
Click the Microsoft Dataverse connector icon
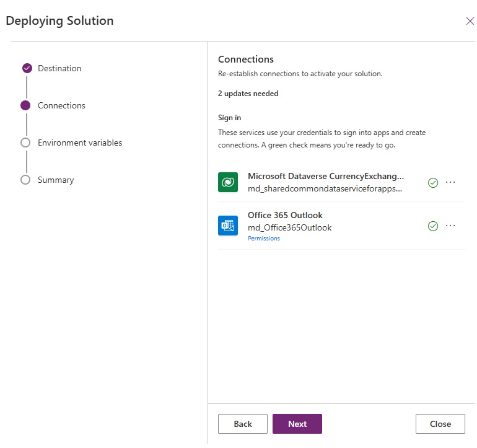[228, 182]
